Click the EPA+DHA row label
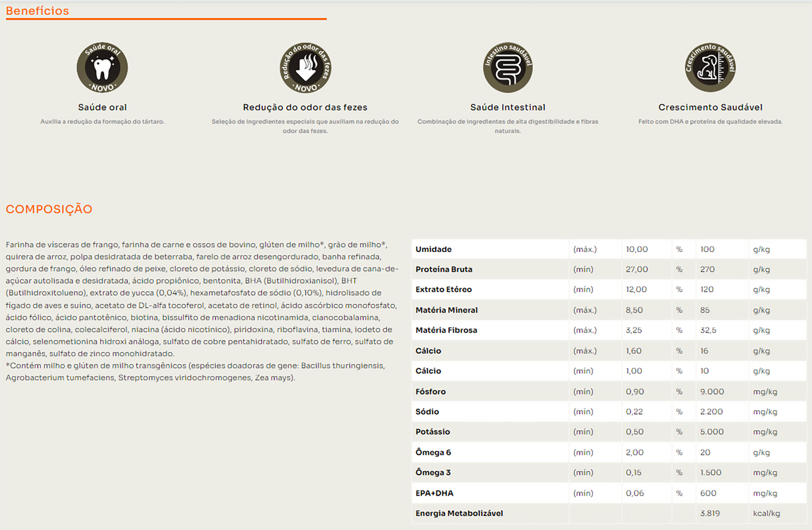Image resolution: width=812 pixels, height=530 pixels. pyautogui.click(x=434, y=493)
